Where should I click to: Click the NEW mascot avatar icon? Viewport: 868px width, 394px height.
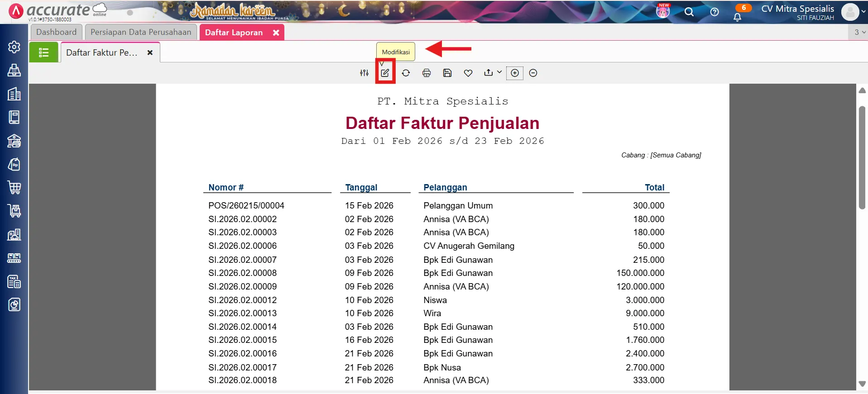point(663,11)
